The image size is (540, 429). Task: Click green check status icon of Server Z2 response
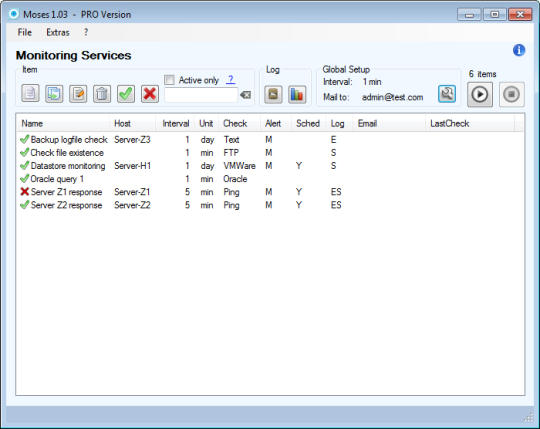(x=24, y=205)
